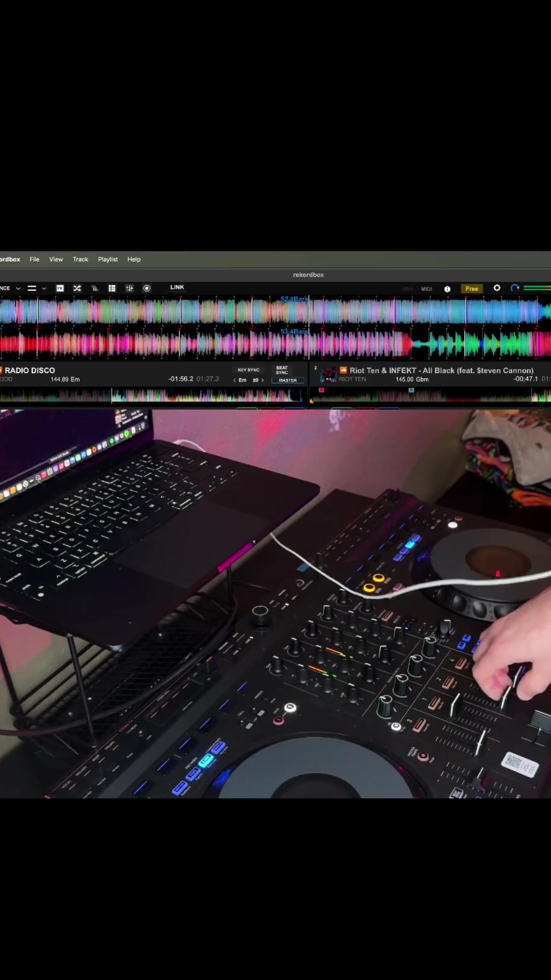Viewport: 551px width, 980px height.
Task: Click the deck 1 enlarged waveform
Action: pos(275,311)
